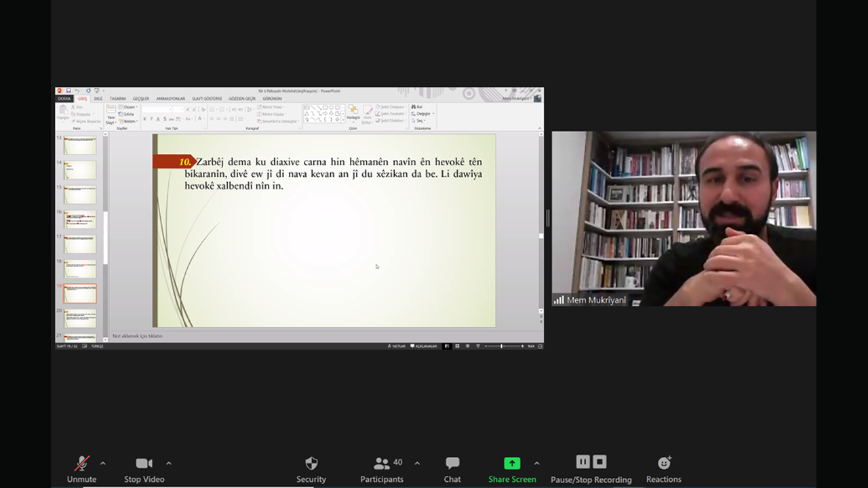Click the Redo icon in the quick access toolbar

[x=88, y=90]
